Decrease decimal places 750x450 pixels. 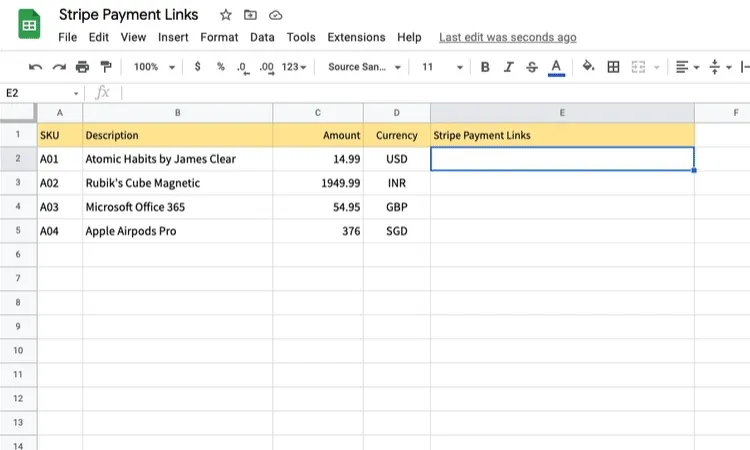pos(243,68)
